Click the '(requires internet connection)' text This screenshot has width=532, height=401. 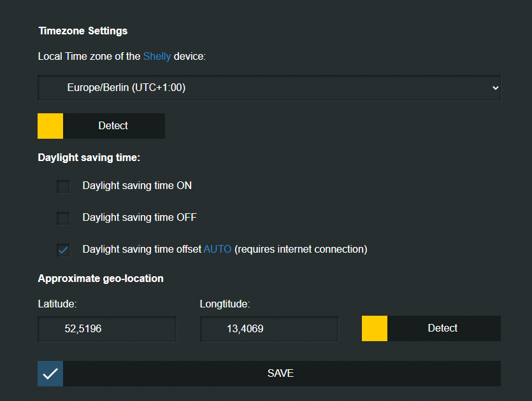click(301, 250)
